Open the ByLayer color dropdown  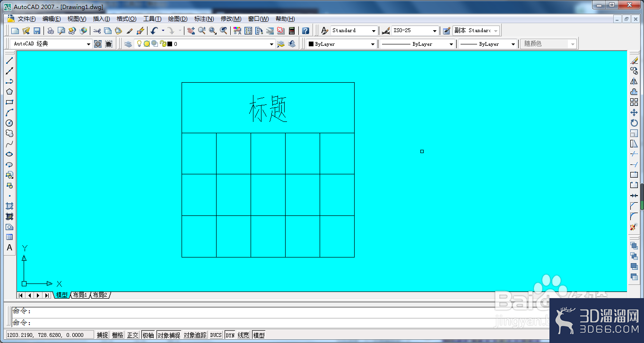[x=341, y=44]
